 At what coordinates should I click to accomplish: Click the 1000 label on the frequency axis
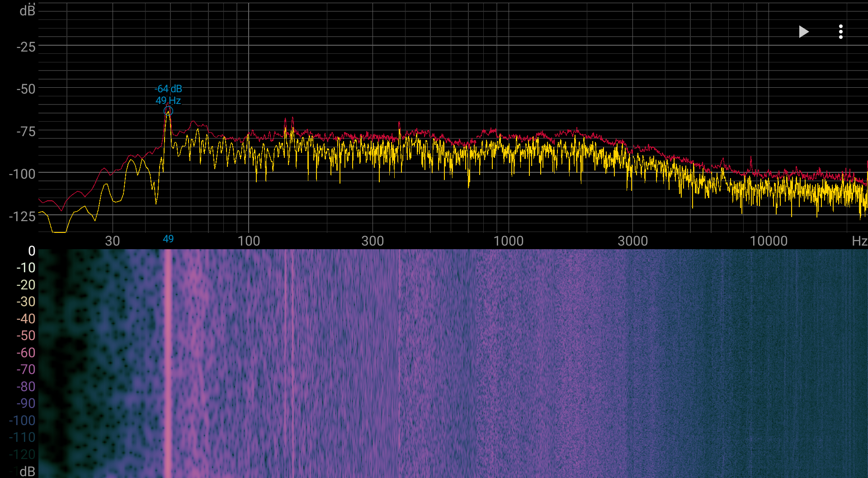click(x=509, y=241)
